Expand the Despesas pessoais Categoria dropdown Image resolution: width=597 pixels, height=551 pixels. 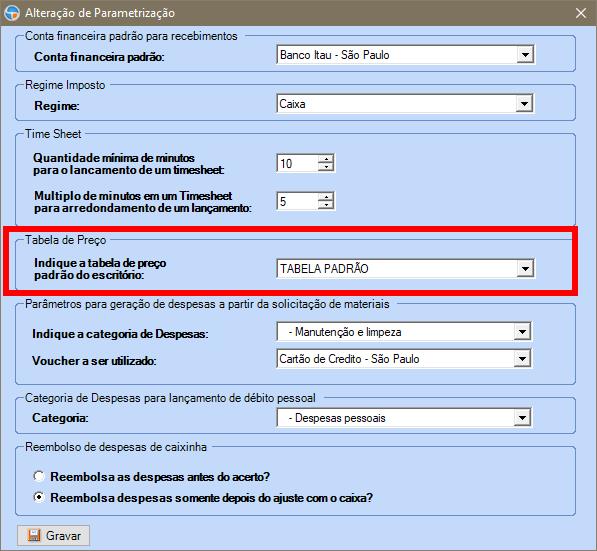(x=522, y=418)
